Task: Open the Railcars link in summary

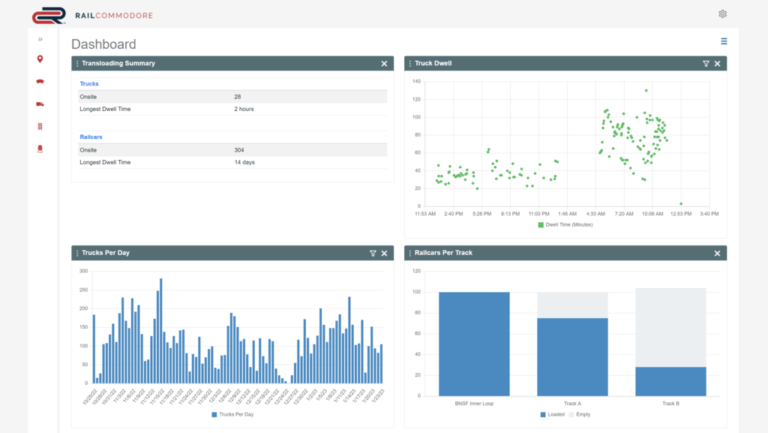Action: [91, 136]
